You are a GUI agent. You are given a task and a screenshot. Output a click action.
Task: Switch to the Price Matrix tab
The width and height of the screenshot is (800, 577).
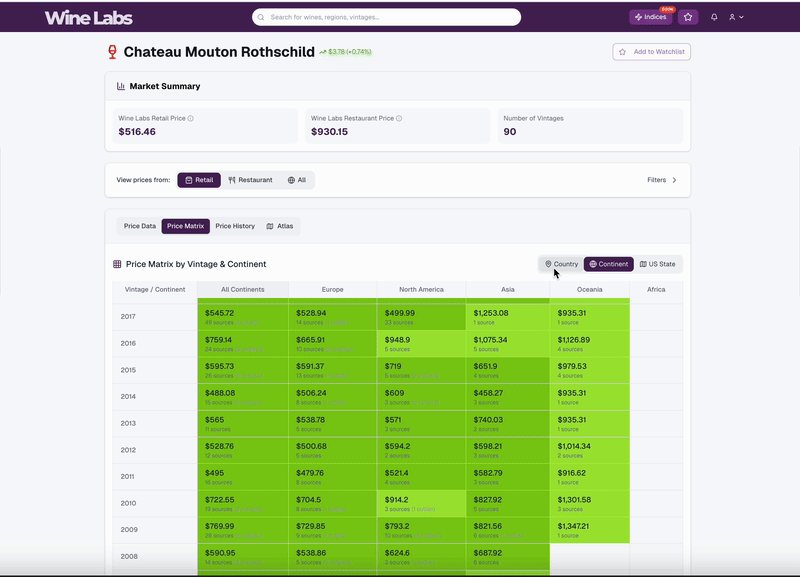[x=186, y=226]
